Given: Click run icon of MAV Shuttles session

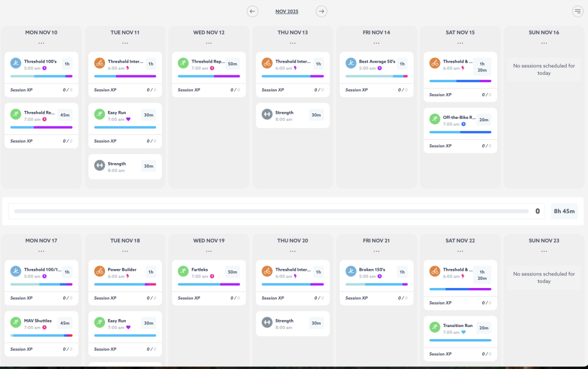Looking at the screenshot, I should pos(16,322).
